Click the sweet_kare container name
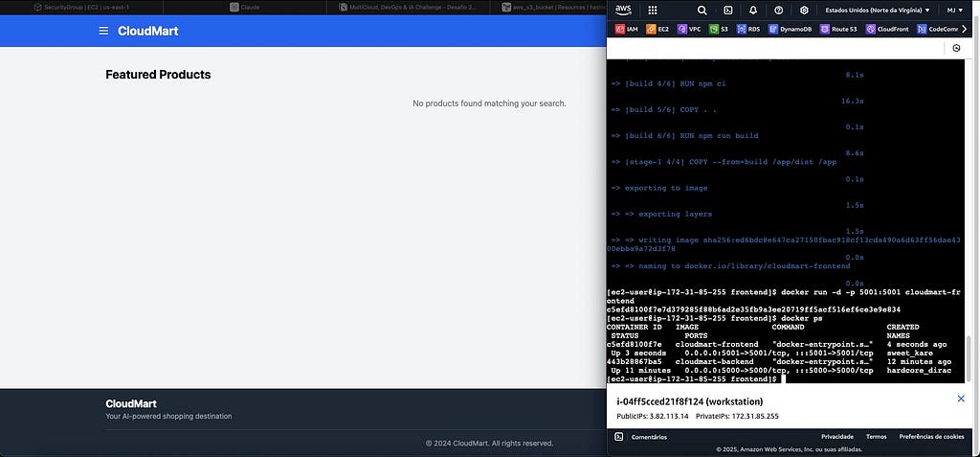980x457 pixels. [x=909, y=354]
